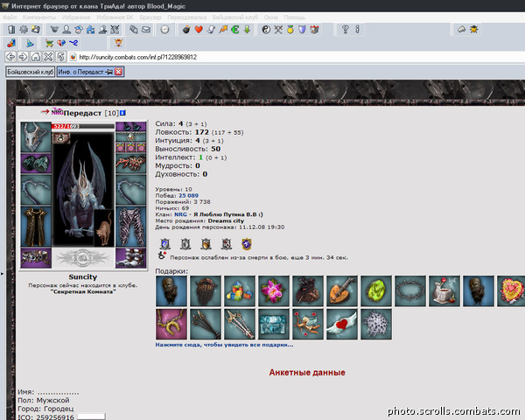The width and height of the screenshot is (525, 420).
Task: Open the 25 089 wins link
Action: coord(188,196)
